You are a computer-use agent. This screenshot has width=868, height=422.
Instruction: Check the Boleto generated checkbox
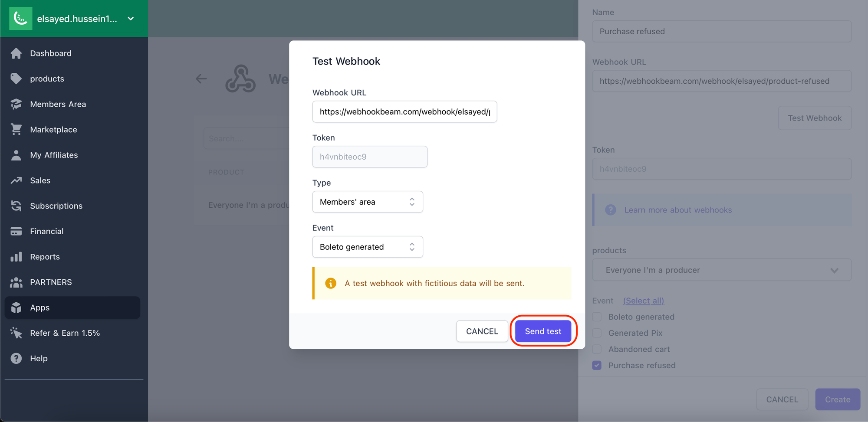pos(597,317)
